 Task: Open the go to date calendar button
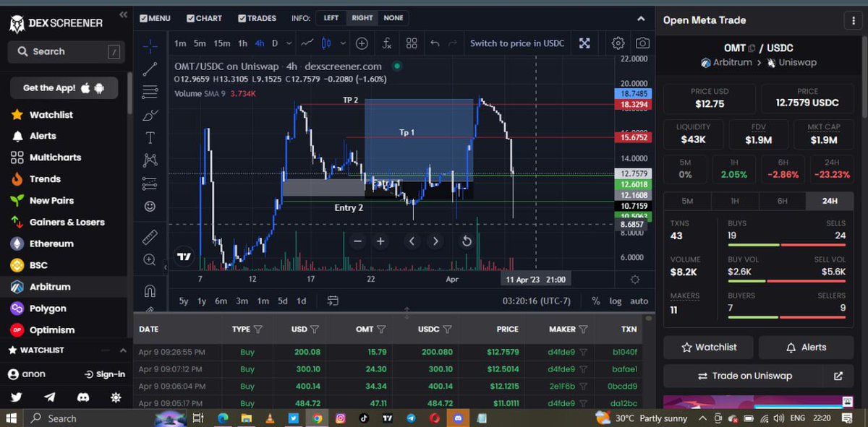[333, 301]
